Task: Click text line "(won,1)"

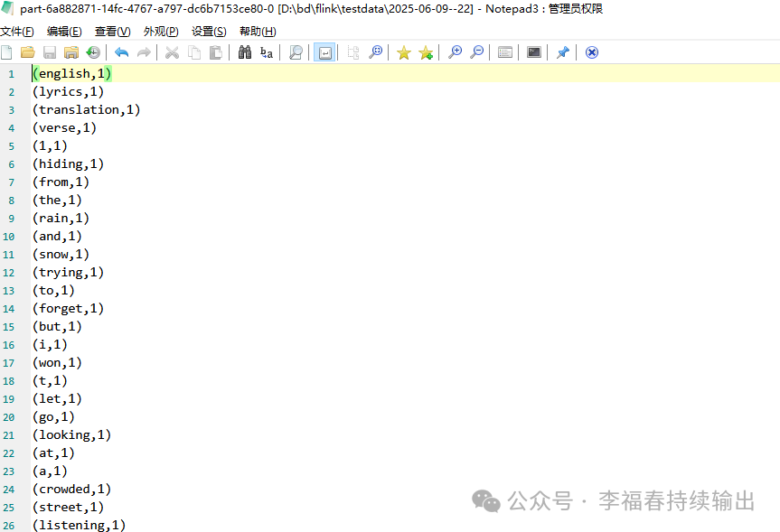Action: point(57,363)
